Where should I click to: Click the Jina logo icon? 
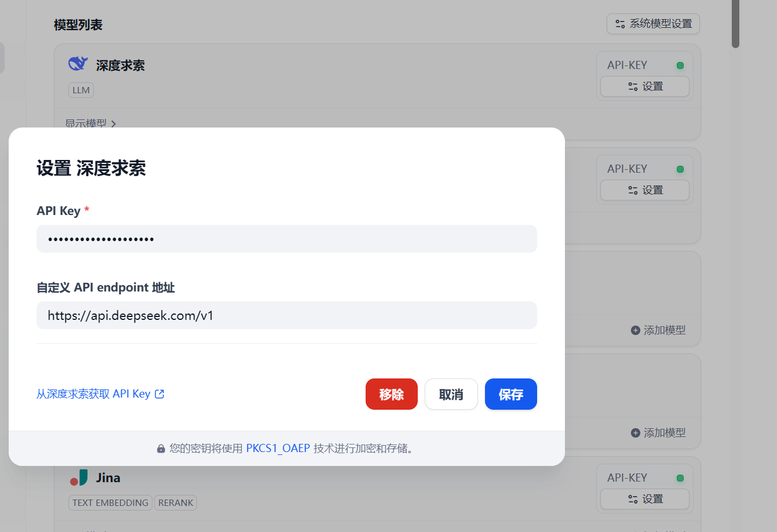point(79,478)
